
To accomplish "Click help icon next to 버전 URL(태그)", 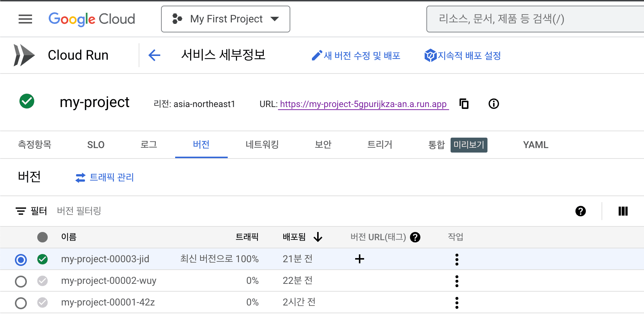I will tap(415, 237).
